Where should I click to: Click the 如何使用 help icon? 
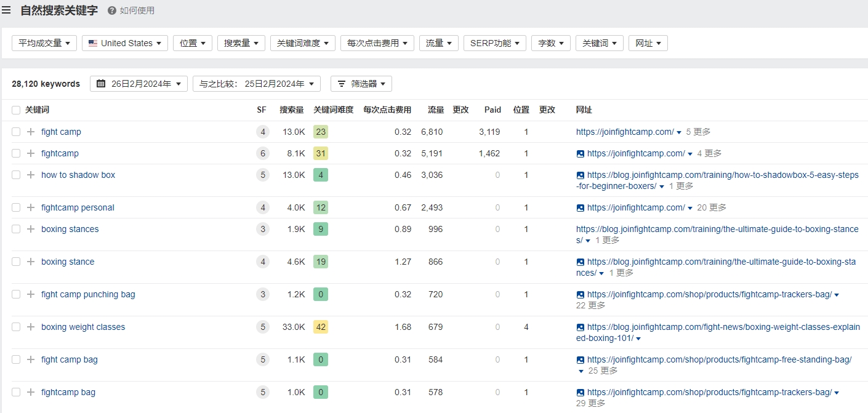point(111,10)
